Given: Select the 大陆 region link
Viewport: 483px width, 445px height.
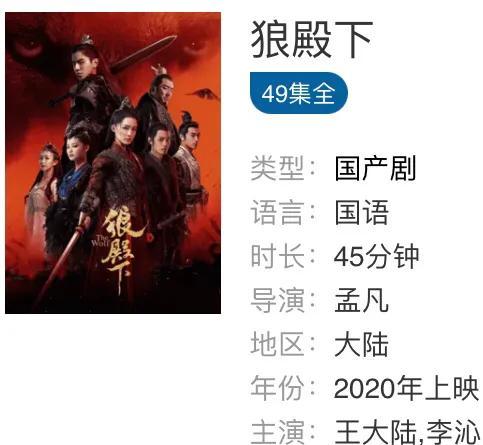Looking at the screenshot, I should tap(362, 344).
